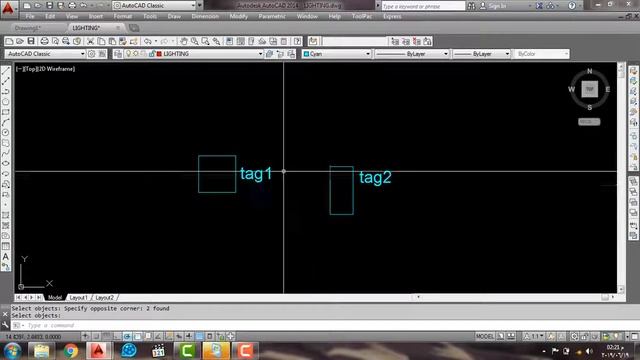Select the Pan hand tool
The image size is (640, 360).
[184, 41]
